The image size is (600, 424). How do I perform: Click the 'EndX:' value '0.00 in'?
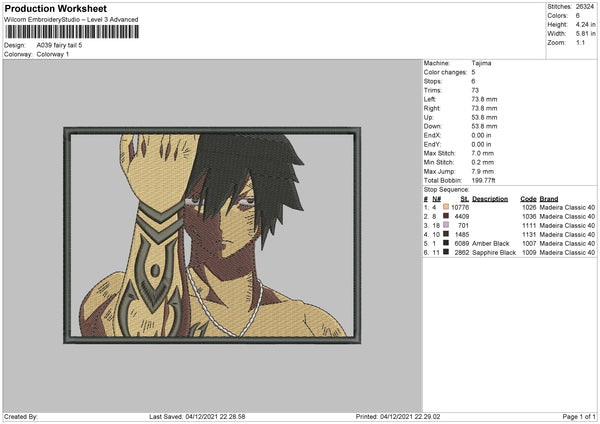coord(481,135)
